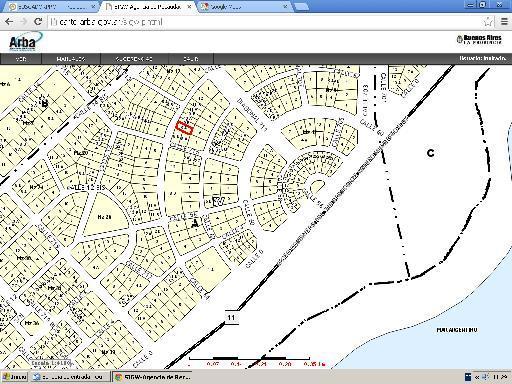Click the red highlighted parcel on the map
Viewport: 512px width, 384px height.
tap(184, 128)
